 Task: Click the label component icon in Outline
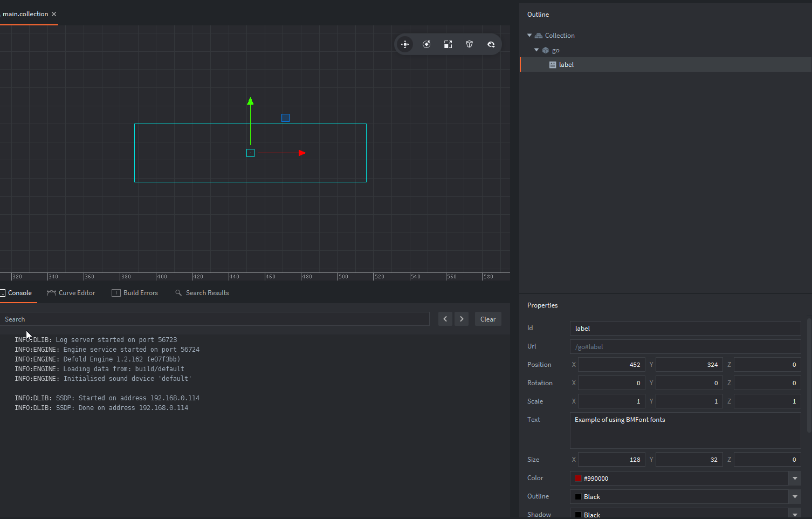point(552,64)
